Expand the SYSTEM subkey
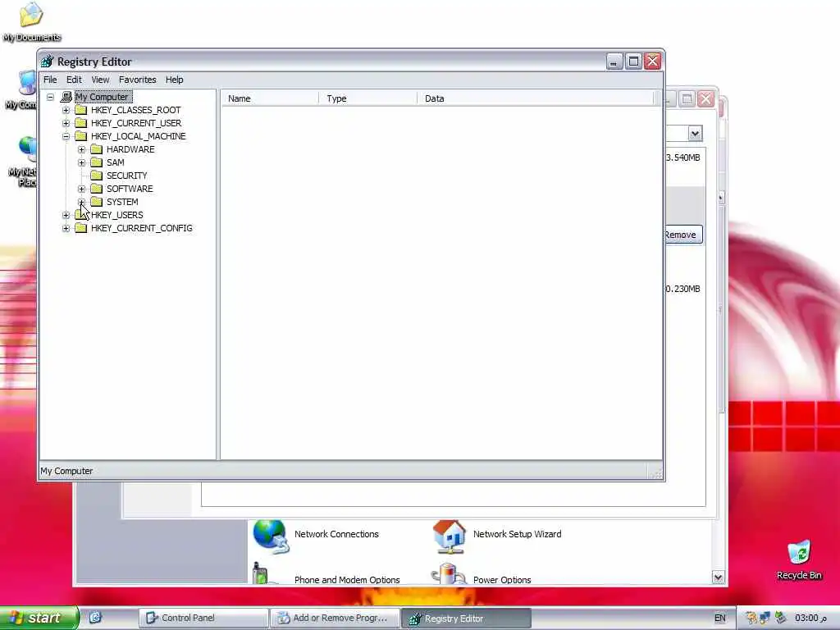This screenshot has width=840, height=630. 81,202
